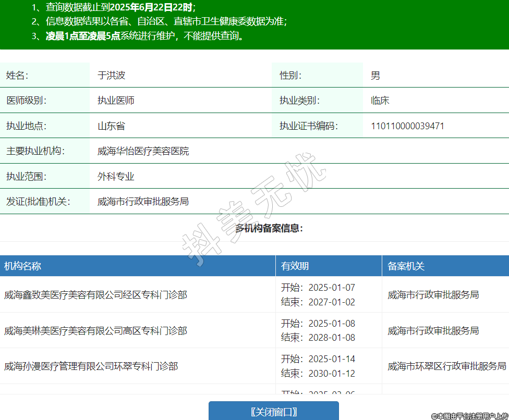Click the 临床 practice category value
This screenshot has width=509, height=420.
pos(380,101)
